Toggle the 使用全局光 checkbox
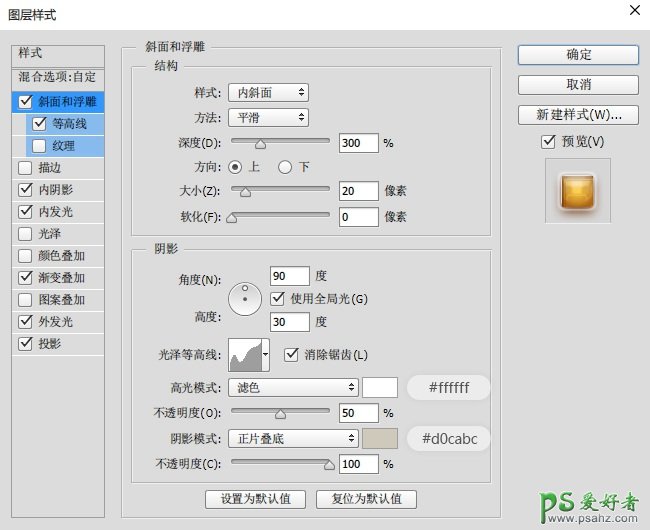The width and height of the screenshot is (650, 530). tap(279, 298)
